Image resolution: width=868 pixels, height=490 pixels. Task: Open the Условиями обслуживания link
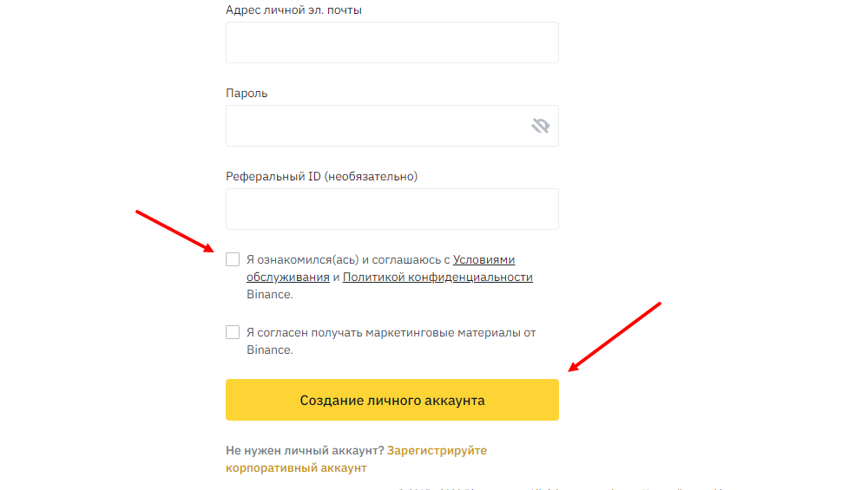tap(483, 259)
